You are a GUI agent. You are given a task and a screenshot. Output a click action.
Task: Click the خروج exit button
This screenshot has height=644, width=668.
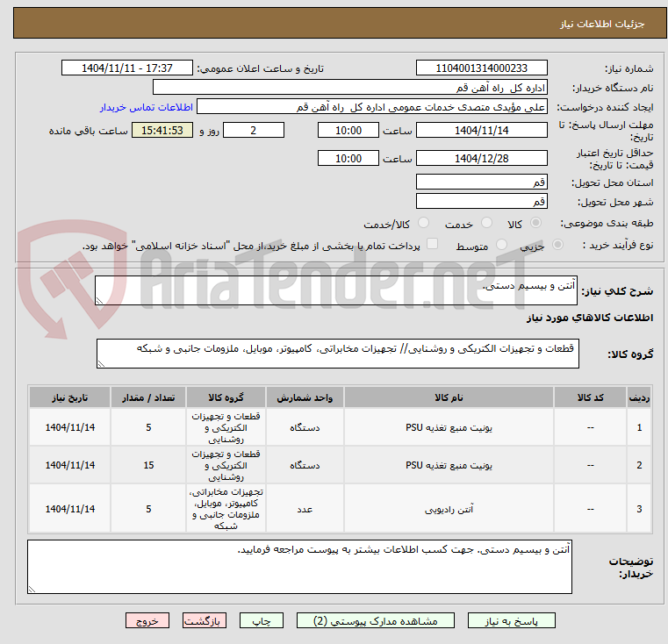point(147,620)
